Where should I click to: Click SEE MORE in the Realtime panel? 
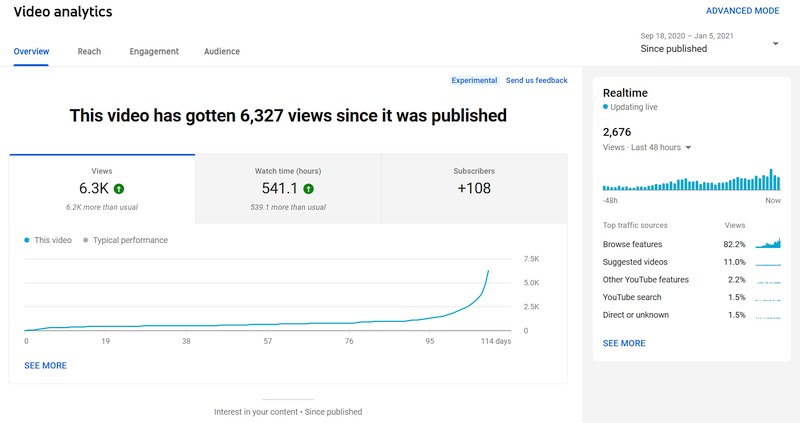coord(624,343)
